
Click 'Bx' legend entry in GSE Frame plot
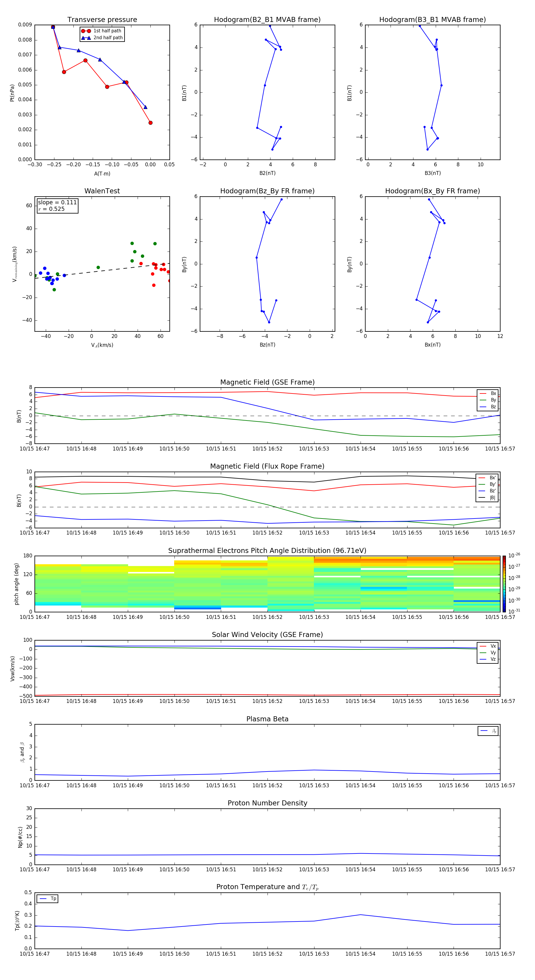pyautogui.click(x=488, y=393)
